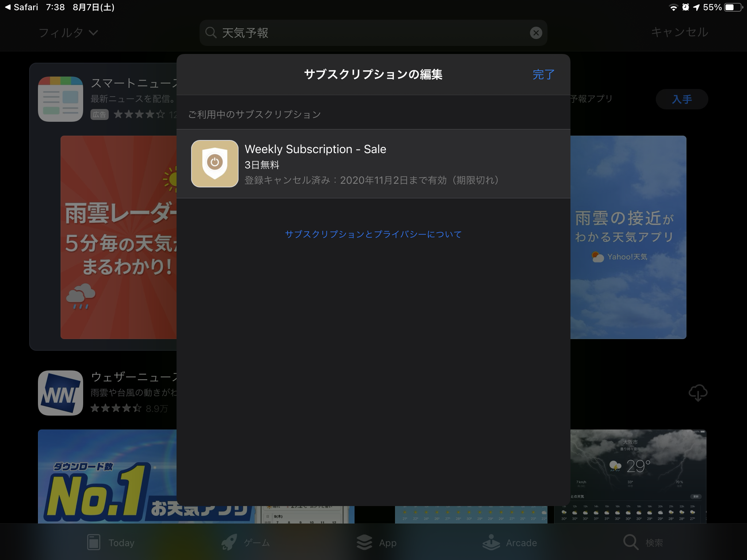Tap the cloud re-download icon
The width and height of the screenshot is (747, 560).
pyautogui.click(x=697, y=393)
